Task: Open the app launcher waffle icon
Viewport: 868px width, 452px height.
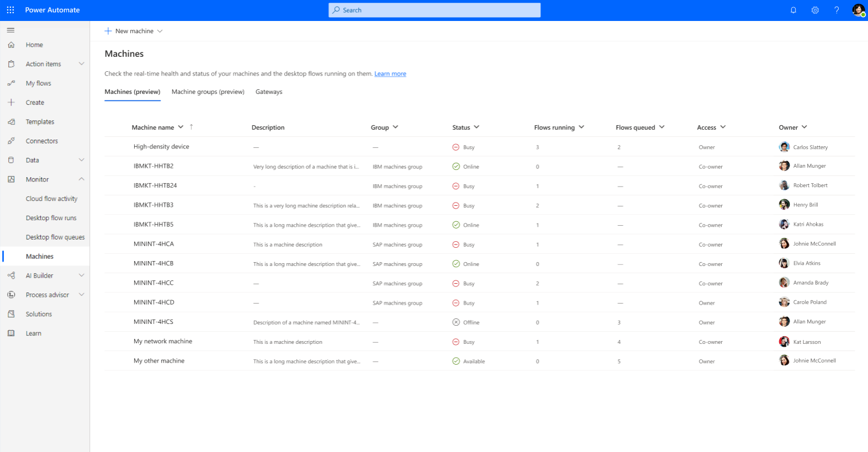Action: [10, 10]
